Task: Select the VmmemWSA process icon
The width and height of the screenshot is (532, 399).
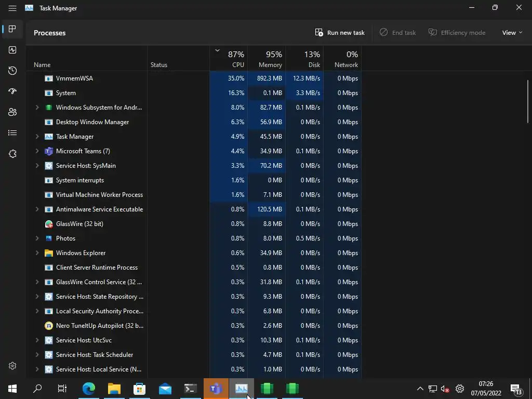Action: pos(49,78)
